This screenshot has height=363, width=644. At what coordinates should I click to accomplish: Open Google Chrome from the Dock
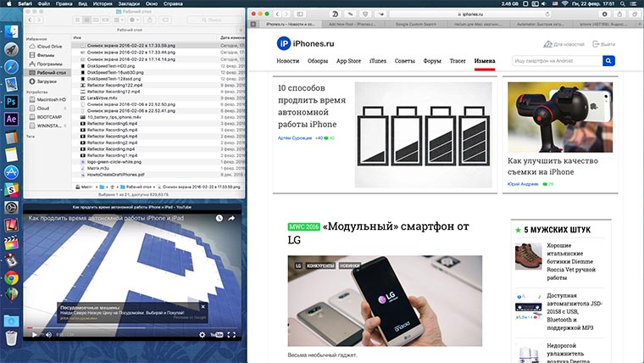coord(11,278)
